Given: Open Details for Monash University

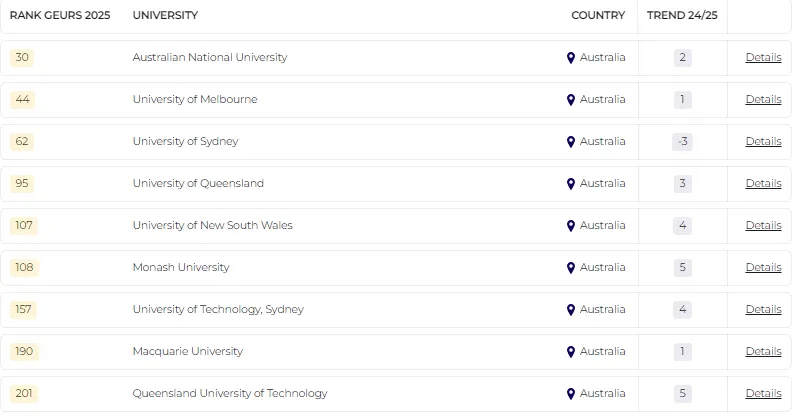Looking at the screenshot, I should pyautogui.click(x=763, y=268).
